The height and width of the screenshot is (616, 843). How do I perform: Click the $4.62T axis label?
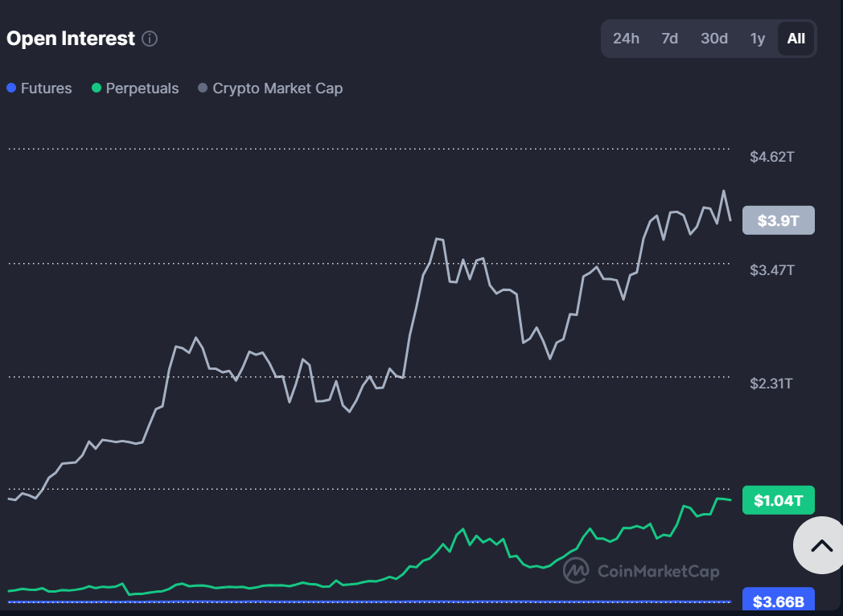[771, 157]
